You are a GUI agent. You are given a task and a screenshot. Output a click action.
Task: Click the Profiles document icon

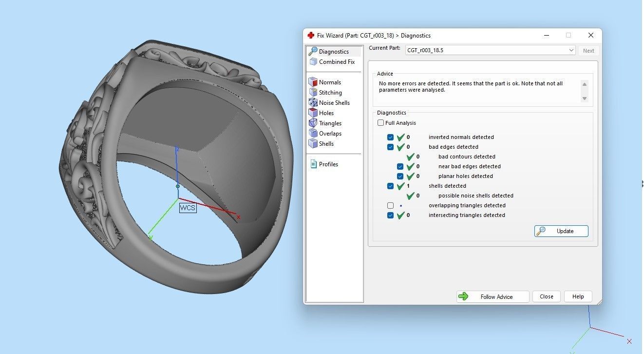(x=313, y=164)
